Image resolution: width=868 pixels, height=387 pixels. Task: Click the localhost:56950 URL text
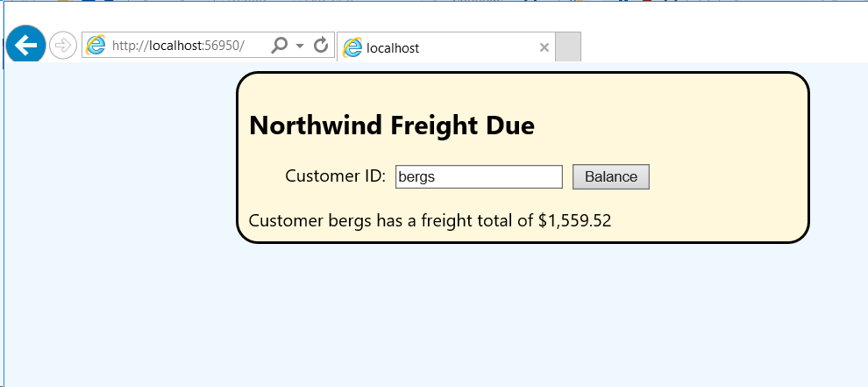pos(178,46)
